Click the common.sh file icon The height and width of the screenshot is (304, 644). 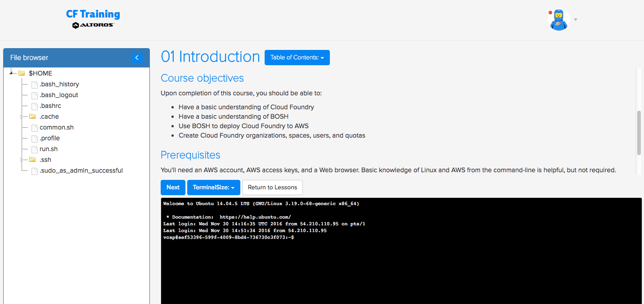[35, 127]
